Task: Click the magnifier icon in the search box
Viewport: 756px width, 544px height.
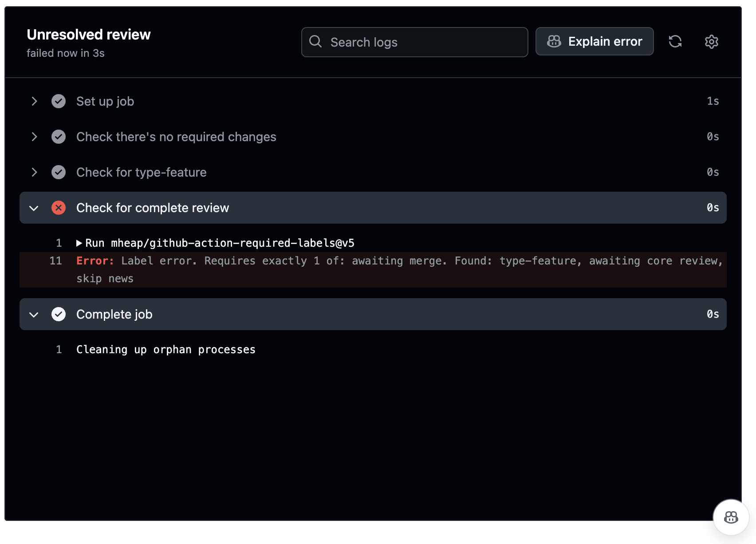Action: (315, 42)
